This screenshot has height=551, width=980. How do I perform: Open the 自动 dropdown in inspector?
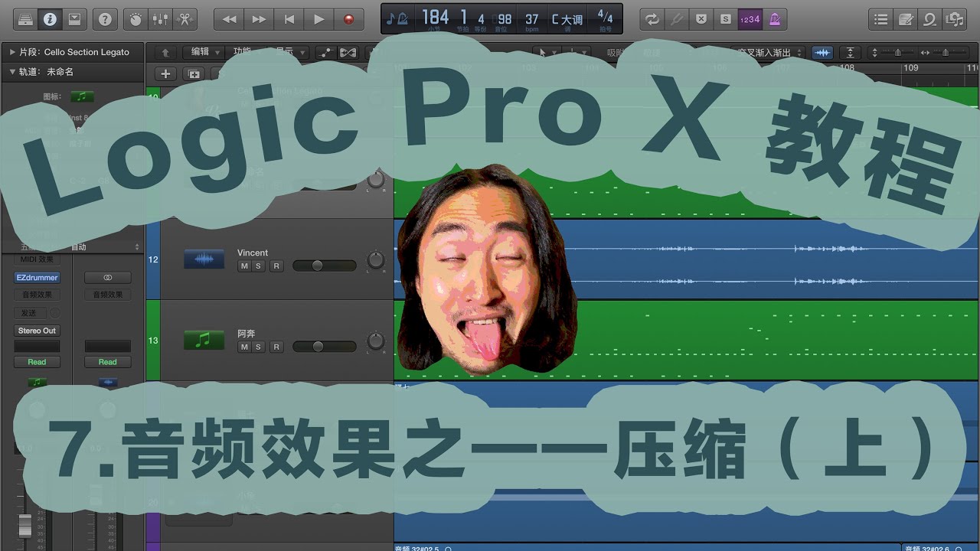coord(104,247)
